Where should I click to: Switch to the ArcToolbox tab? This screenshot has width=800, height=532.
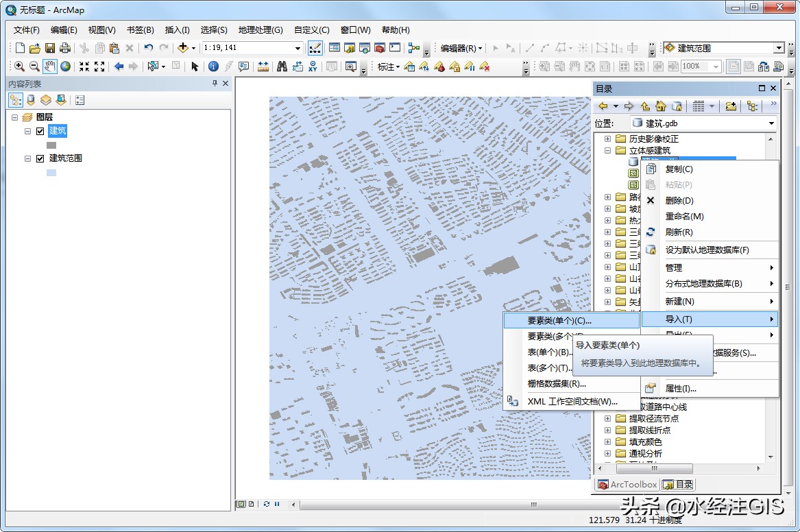pyautogui.click(x=627, y=485)
